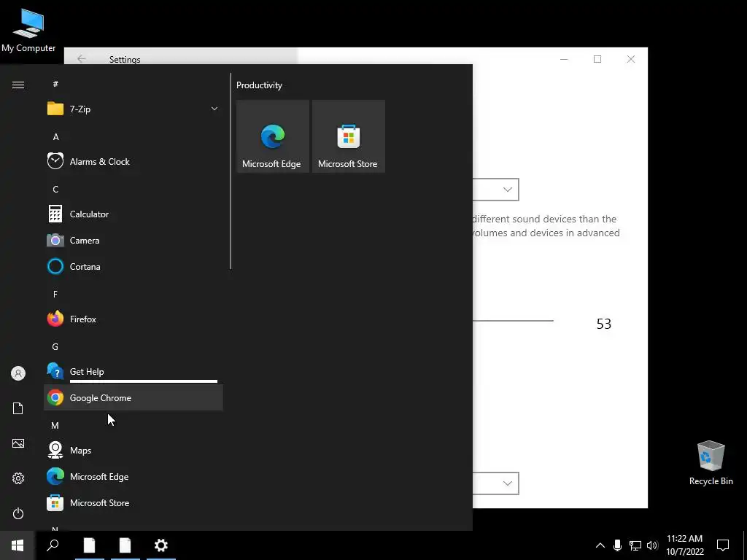Screen dimensions: 747x560
Task: Open the 7-Zip folder in Start menu
Action: click(133, 109)
